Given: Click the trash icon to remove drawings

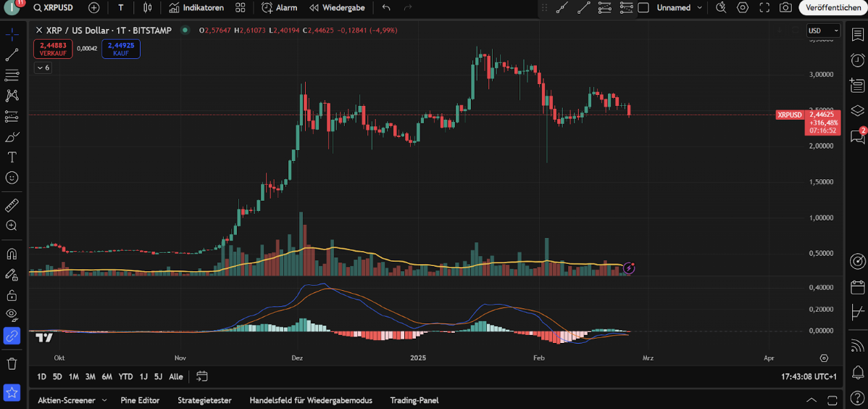Looking at the screenshot, I should coord(12,363).
